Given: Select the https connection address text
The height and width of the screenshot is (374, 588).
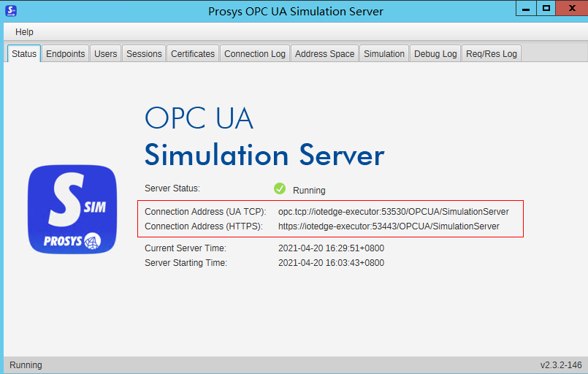Looking at the screenshot, I should [x=389, y=226].
